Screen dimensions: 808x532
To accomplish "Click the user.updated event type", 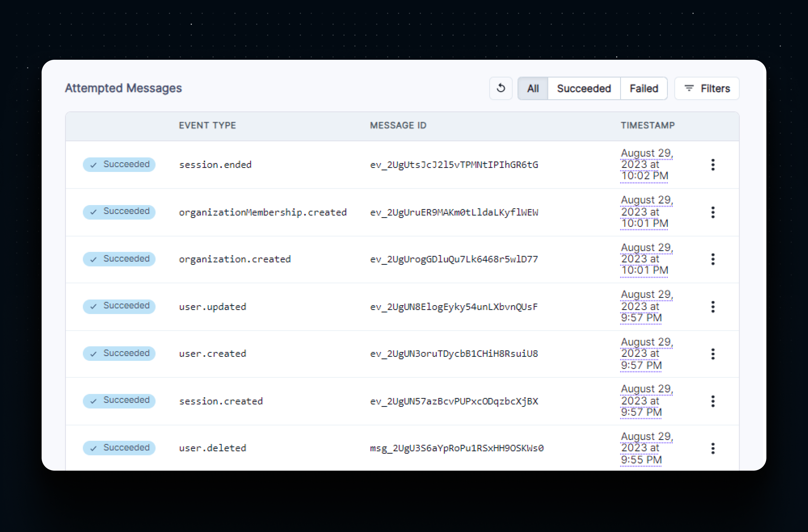I will point(213,307).
